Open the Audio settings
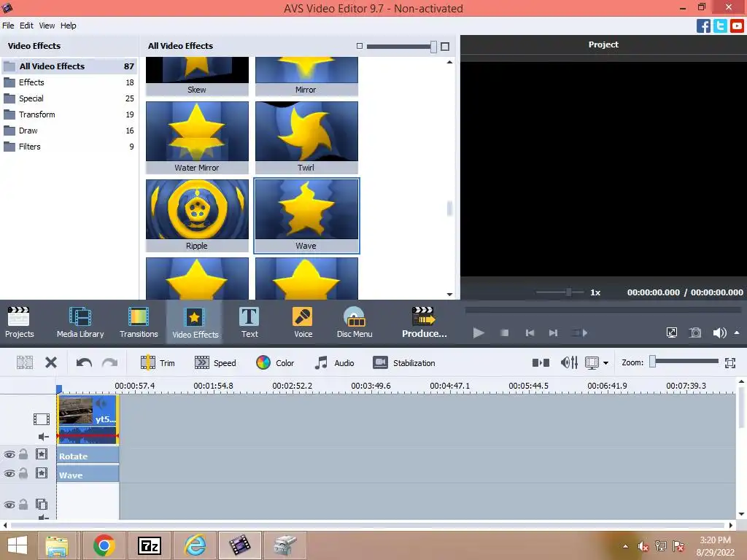 (x=334, y=363)
